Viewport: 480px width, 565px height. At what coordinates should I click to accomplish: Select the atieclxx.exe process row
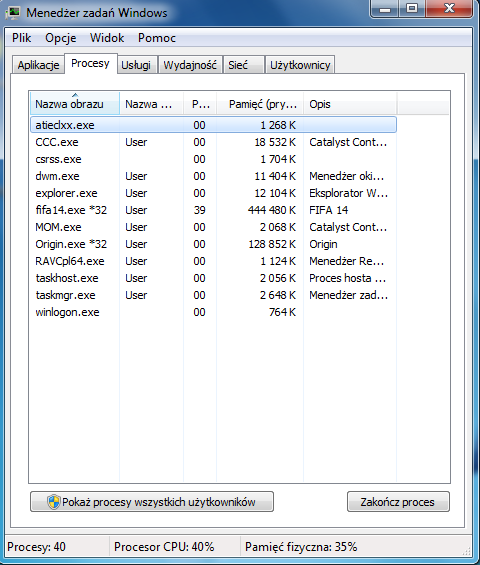213,125
